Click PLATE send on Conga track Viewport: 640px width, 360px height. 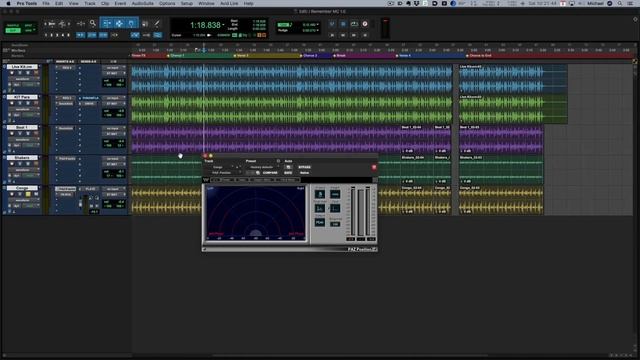tap(90, 189)
